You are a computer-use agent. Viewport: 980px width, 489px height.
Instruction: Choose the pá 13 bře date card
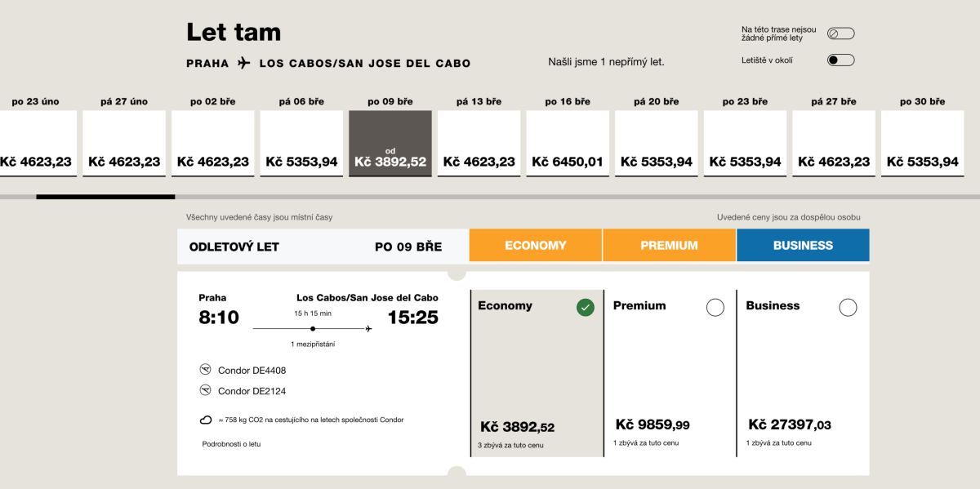[479, 144]
